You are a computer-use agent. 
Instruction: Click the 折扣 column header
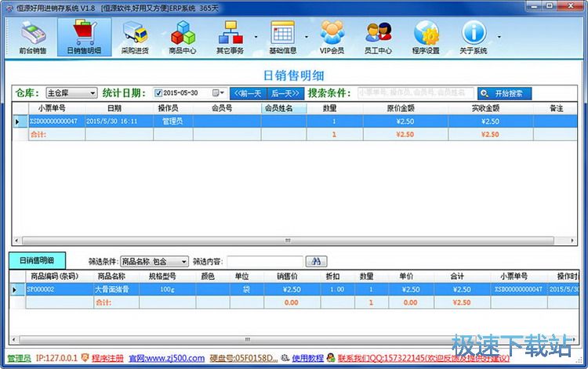pyautogui.click(x=332, y=277)
